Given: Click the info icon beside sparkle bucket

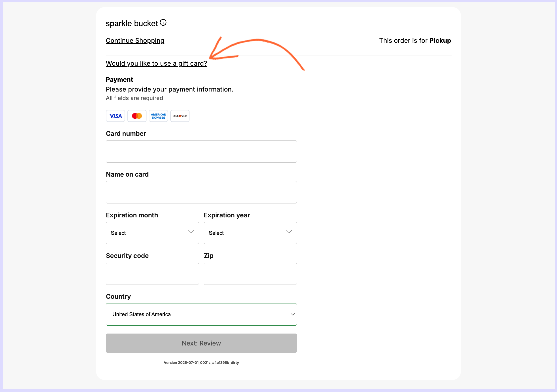Looking at the screenshot, I should coord(163,23).
